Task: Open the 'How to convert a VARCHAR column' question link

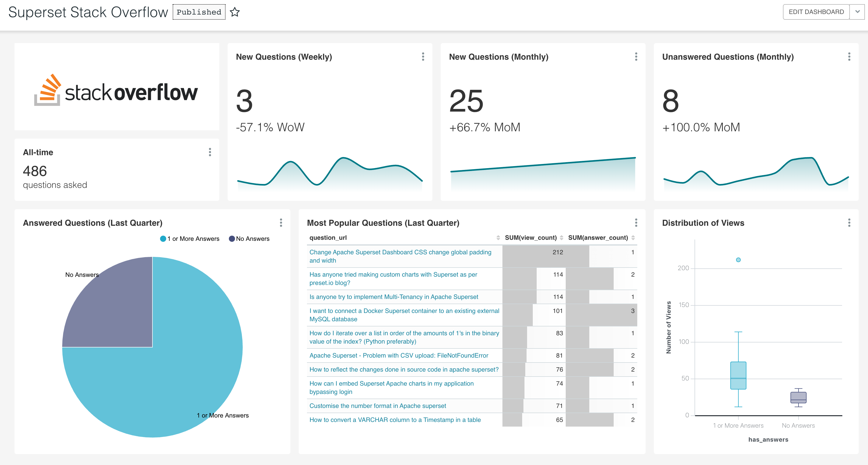Action: click(395, 420)
